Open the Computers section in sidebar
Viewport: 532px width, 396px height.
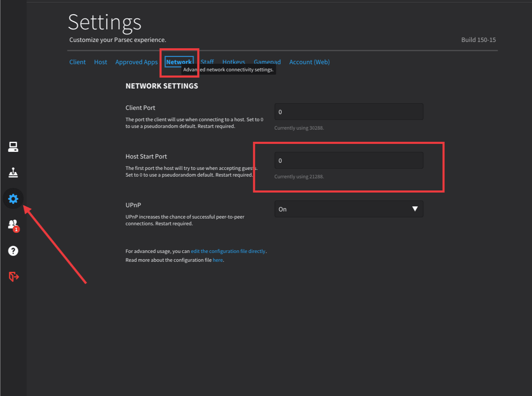13,147
